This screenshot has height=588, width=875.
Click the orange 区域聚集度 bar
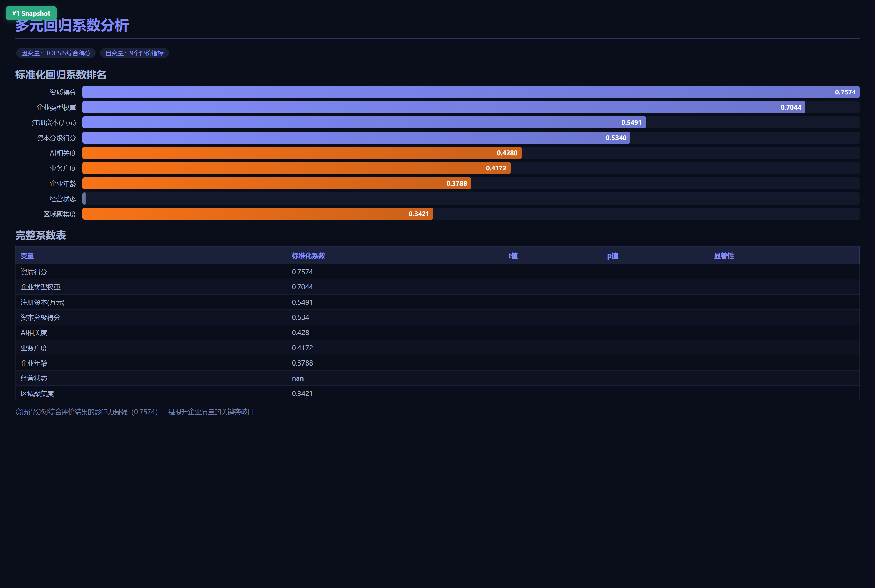click(258, 214)
